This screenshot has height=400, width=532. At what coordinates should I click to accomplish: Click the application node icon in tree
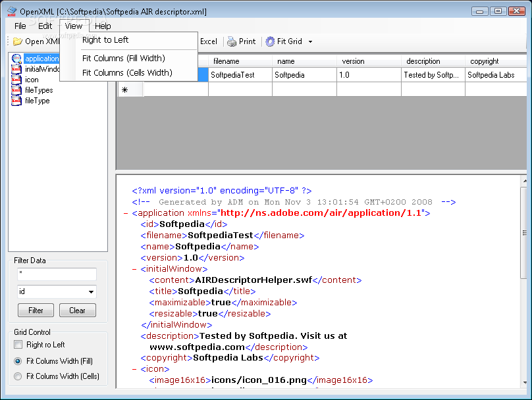point(16,59)
